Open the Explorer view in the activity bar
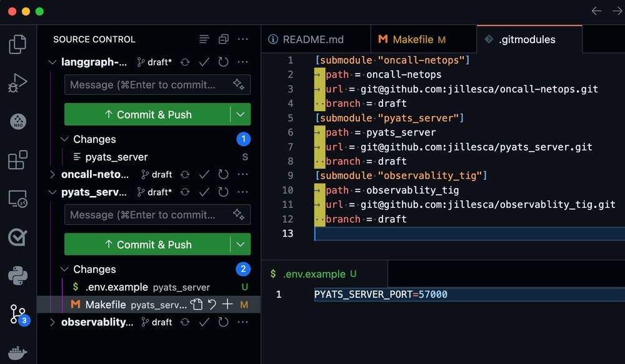The width and height of the screenshot is (625, 364). coord(17,44)
